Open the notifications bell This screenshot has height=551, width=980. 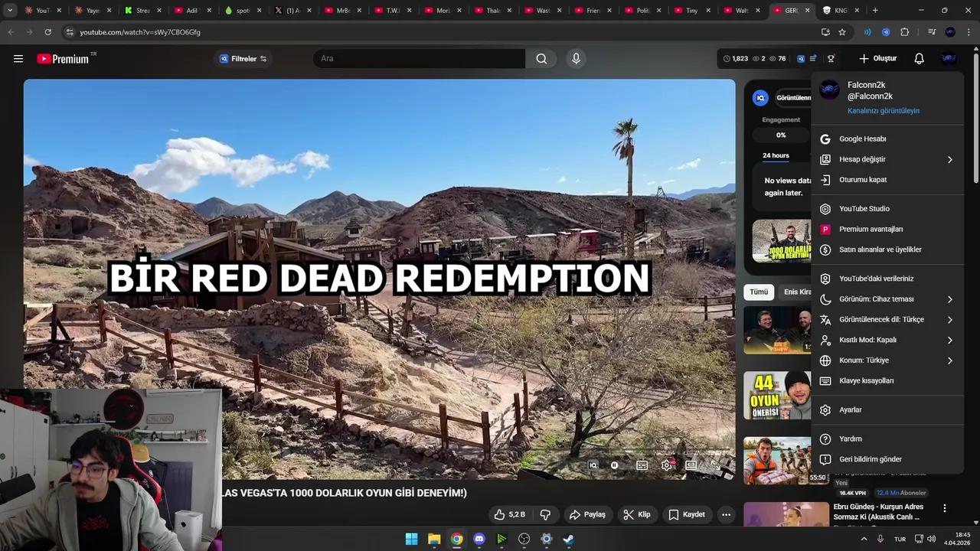point(919,59)
